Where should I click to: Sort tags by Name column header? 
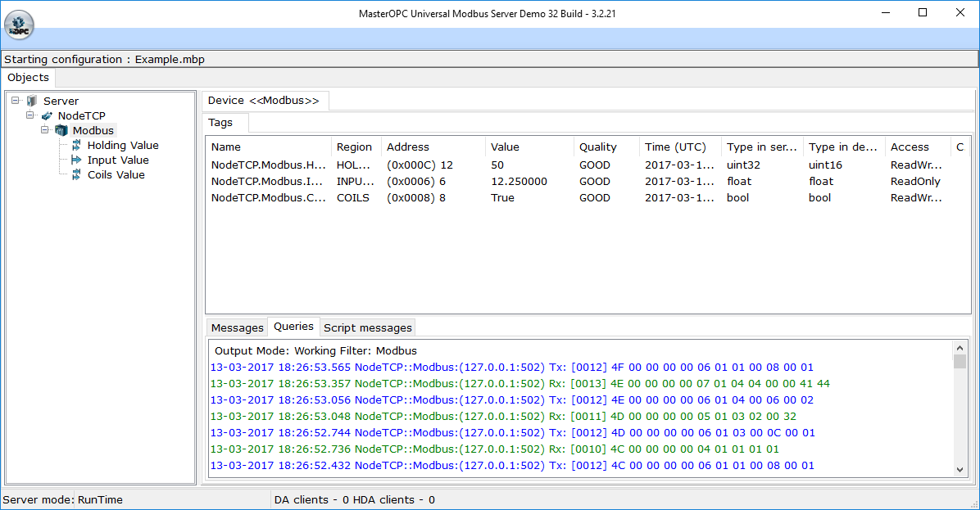(x=269, y=147)
